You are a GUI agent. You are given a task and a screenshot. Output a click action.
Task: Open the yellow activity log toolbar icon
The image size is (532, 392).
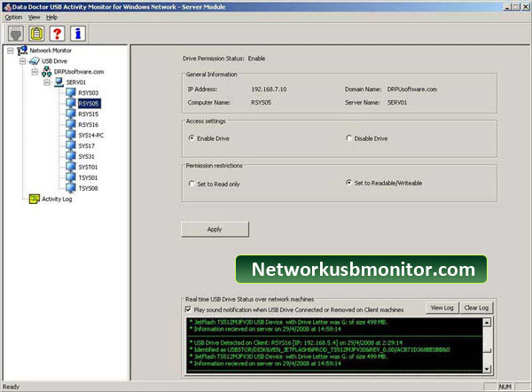(x=36, y=34)
